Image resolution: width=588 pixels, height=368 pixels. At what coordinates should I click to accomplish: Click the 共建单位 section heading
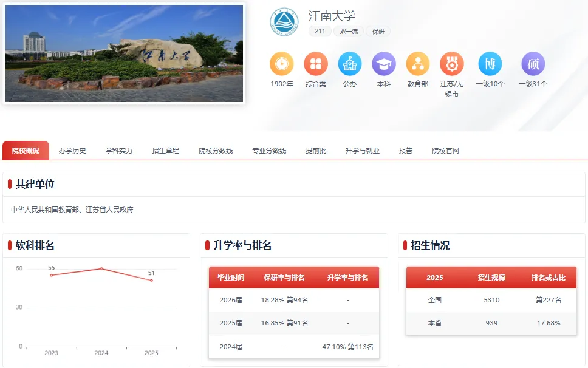point(36,184)
